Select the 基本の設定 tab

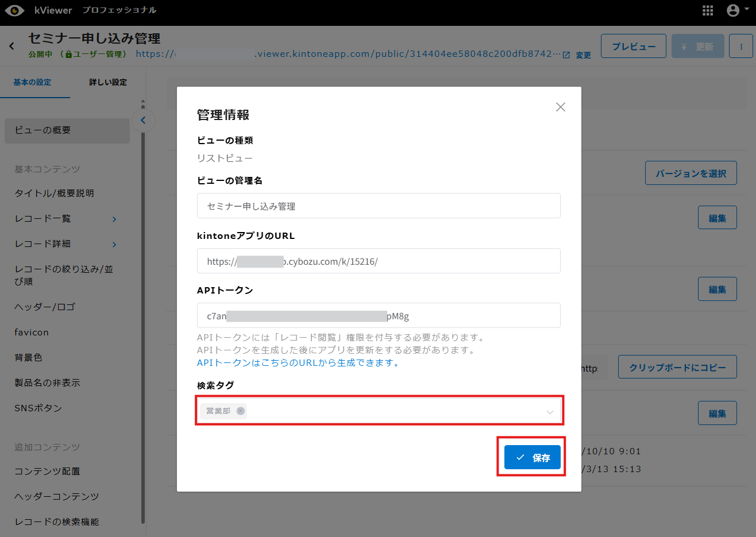33,83
